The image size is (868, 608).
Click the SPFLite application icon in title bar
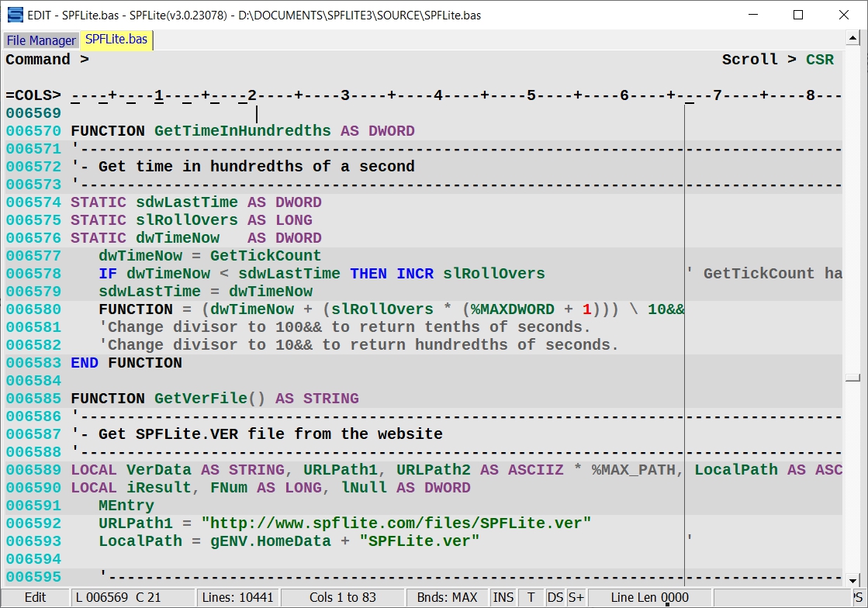coord(15,15)
